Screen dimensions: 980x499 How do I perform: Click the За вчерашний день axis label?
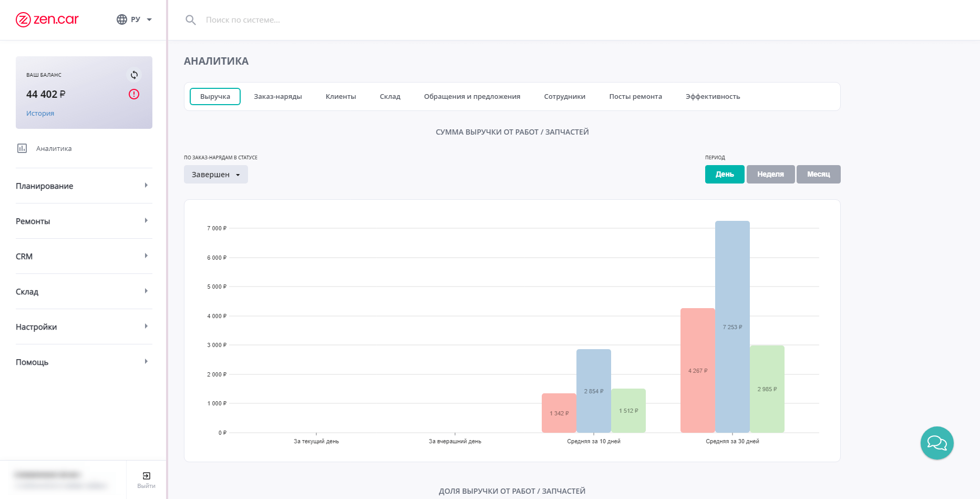[x=455, y=441]
